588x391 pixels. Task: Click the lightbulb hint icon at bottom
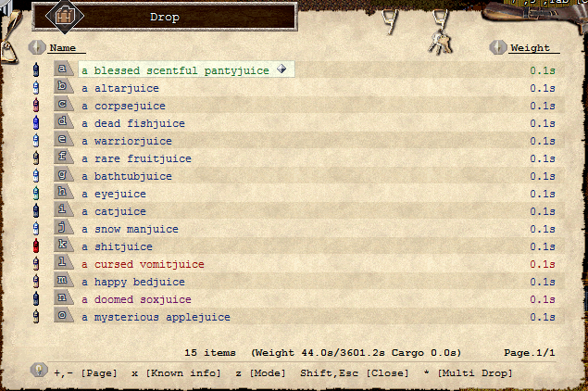[x=39, y=371]
